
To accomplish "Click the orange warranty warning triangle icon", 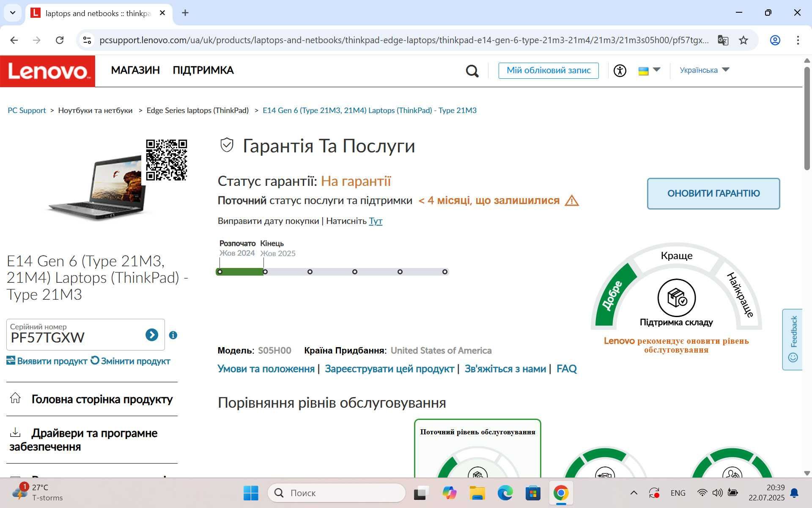I will [572, 201].
